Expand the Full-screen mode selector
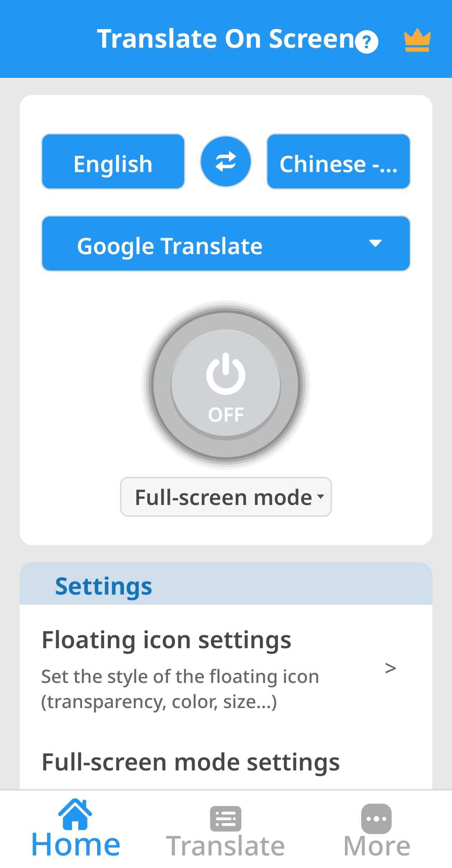 click(226, 497)
